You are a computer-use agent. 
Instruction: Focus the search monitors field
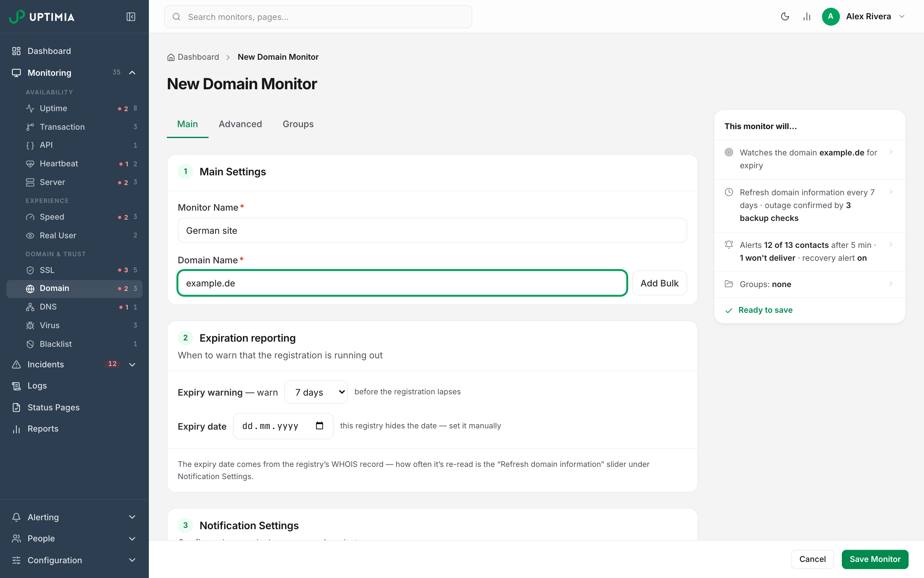click(x=318, y=17)
